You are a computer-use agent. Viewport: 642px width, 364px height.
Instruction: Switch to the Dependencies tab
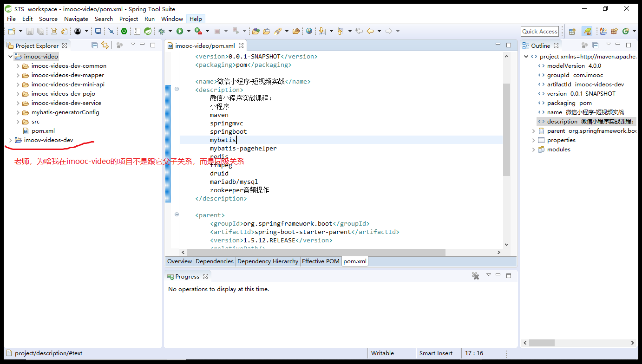pos(215,261)
